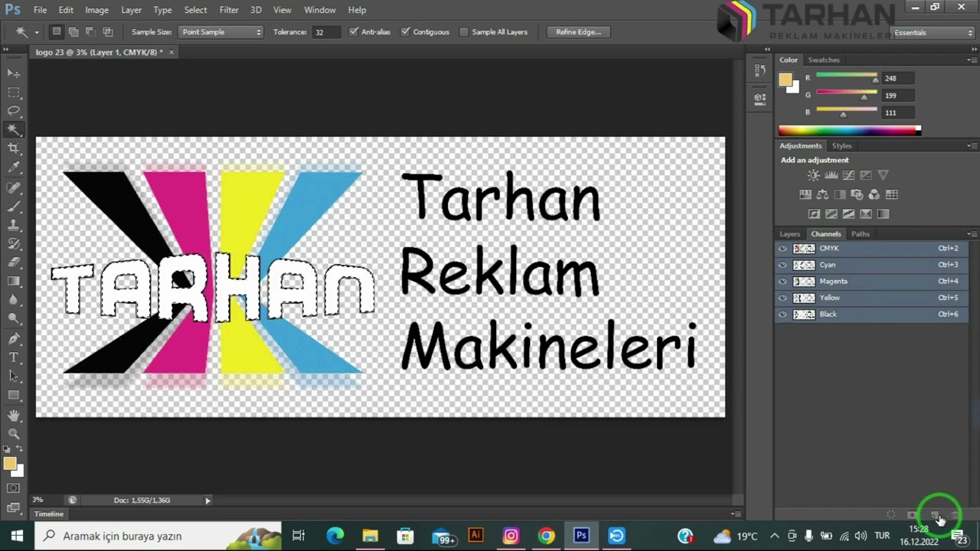Select the Brush tool
The height and width of the screenshot is (551, 980).
(x=14, y=207)
